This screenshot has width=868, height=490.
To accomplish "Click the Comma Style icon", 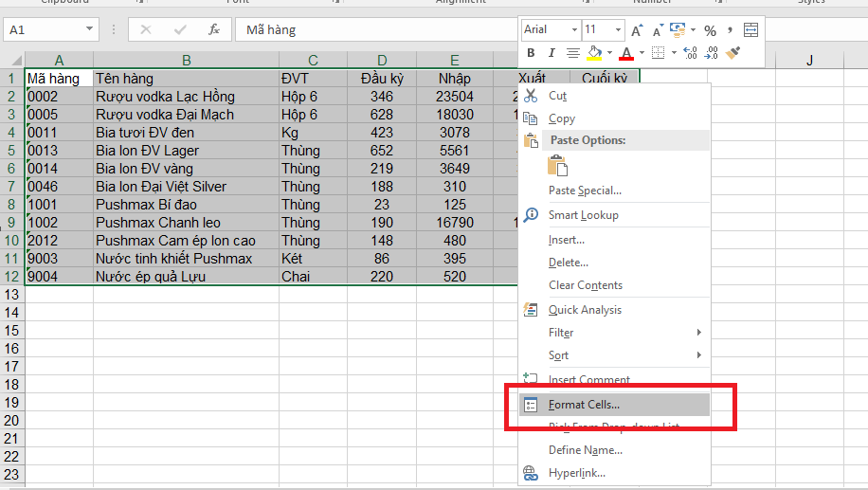I will (730, 30).
